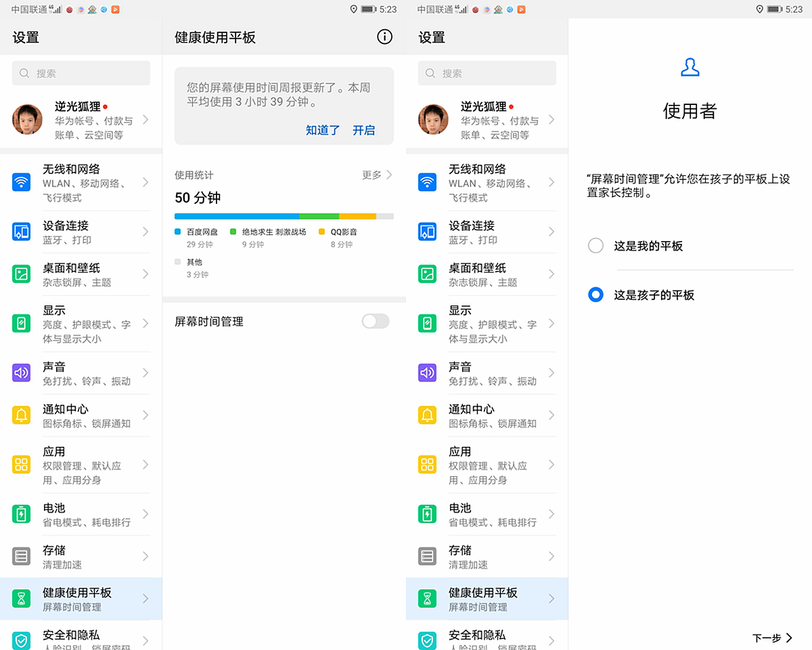This screenshot has width=812, height=650.
Task: Tap the 声音 speaker icon in left screen
Action: tap(21, 372)
